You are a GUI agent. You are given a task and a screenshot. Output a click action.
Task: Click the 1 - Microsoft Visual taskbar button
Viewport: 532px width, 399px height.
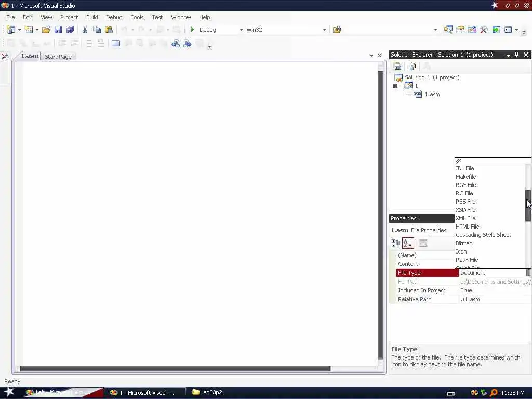[x=145, y=393]
